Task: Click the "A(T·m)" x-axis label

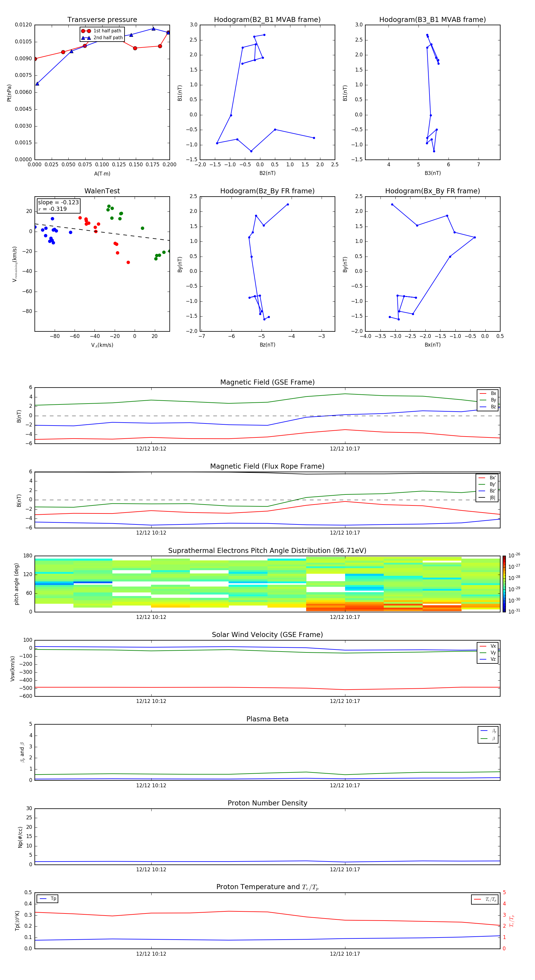Action: pos(102,174)
